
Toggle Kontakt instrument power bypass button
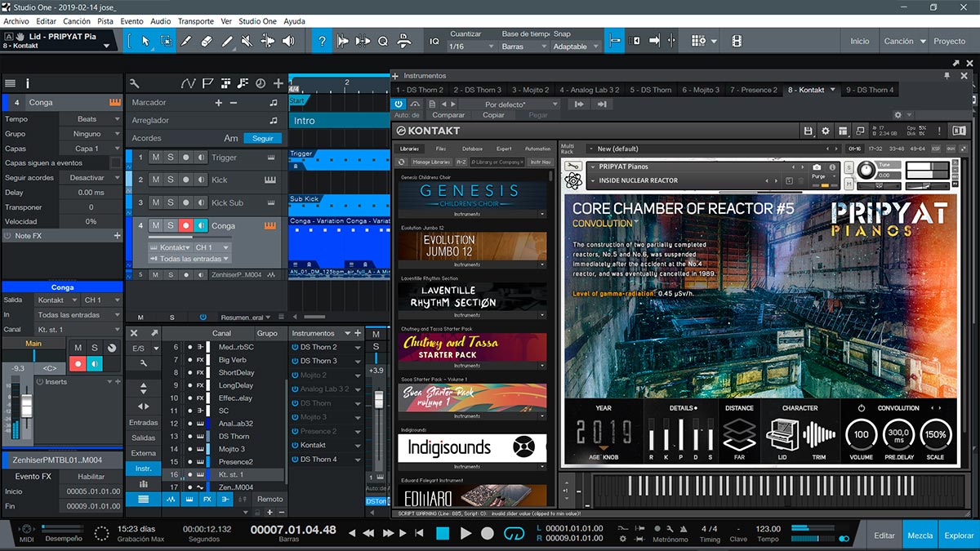pos(399,104)
